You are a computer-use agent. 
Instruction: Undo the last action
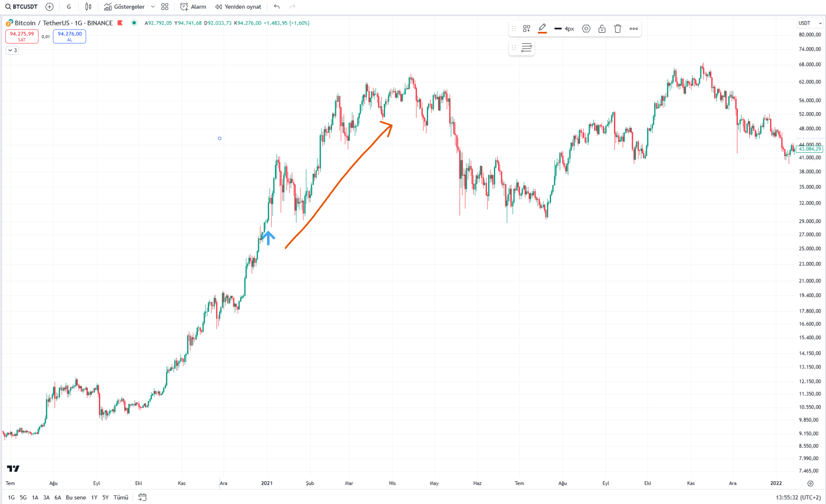[x=277, y=6]
